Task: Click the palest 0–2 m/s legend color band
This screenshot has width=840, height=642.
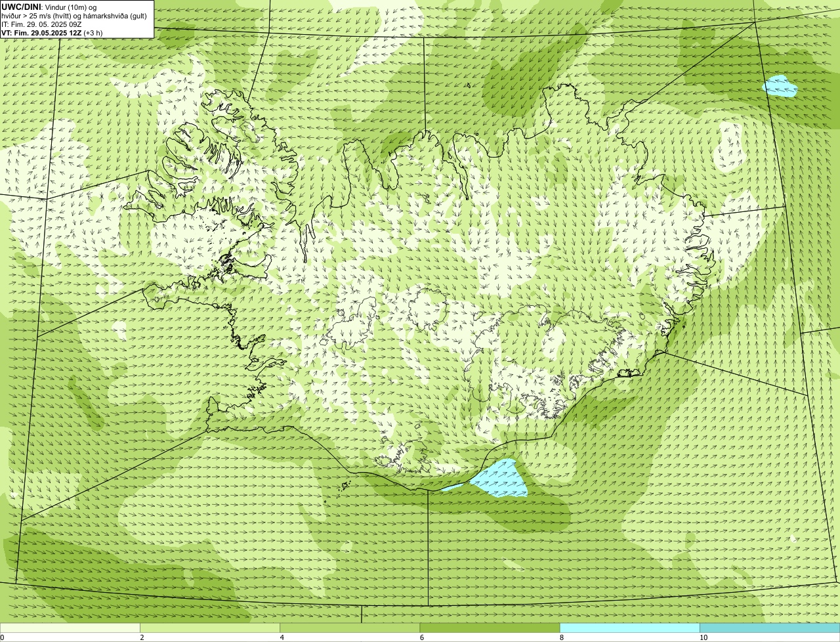Action: tap(70, 628)
